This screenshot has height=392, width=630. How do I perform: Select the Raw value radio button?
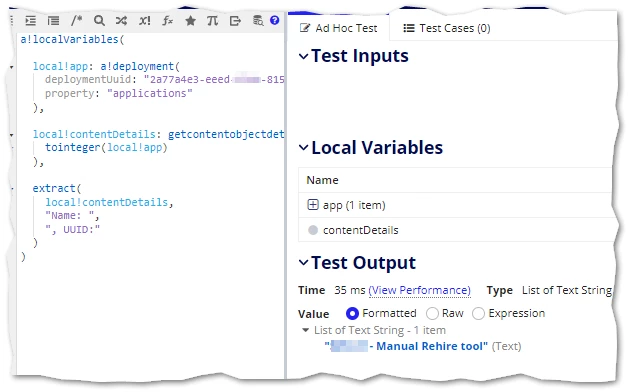pos(432,313)
